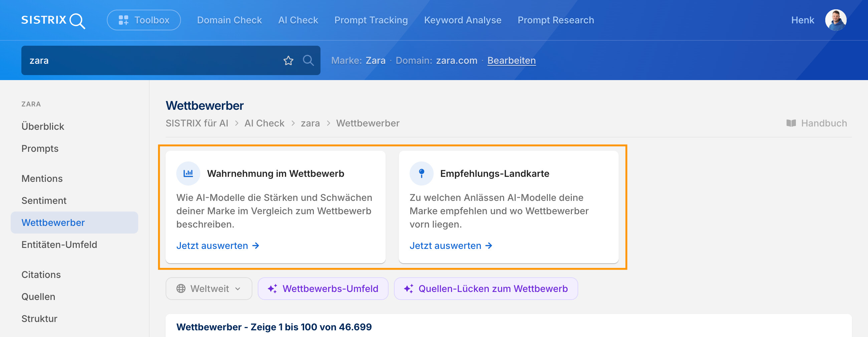Click the Empfehlungs-Landkarte card title
This screenshot has height=337, width=868.
(495, 174)
